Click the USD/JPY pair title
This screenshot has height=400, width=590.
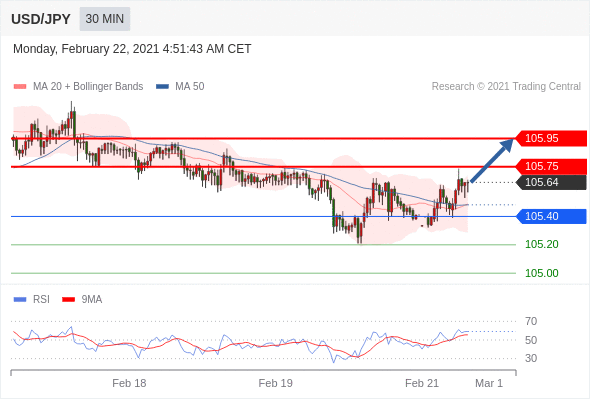41,19
